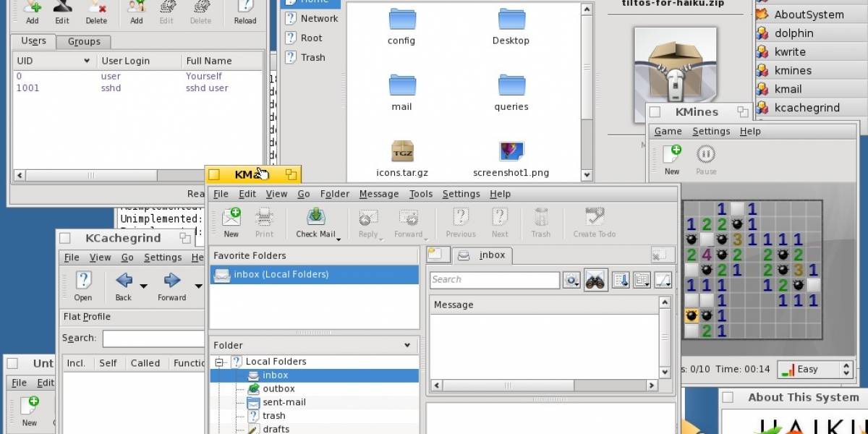Open the UID column sort dropdown
The image size is (868, 434).
tap(87, 61)
